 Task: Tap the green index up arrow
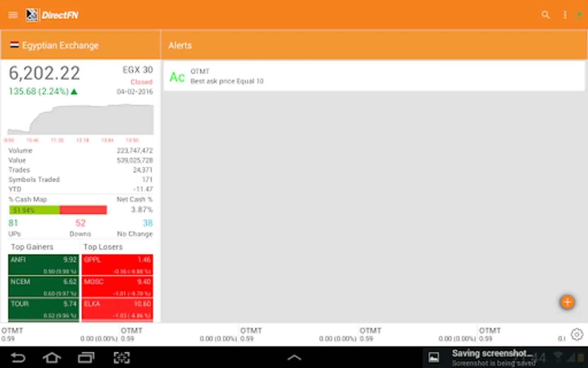(x=74, y=92)
